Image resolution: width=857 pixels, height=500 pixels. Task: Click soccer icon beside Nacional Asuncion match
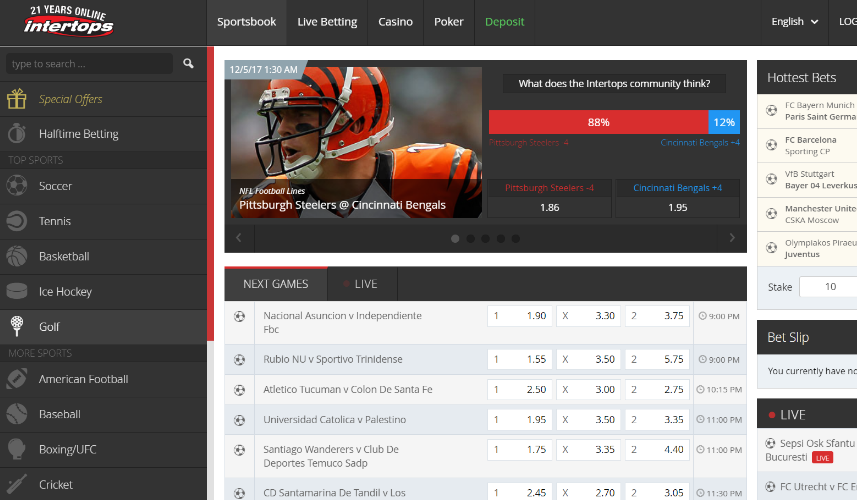coord(239,316)
